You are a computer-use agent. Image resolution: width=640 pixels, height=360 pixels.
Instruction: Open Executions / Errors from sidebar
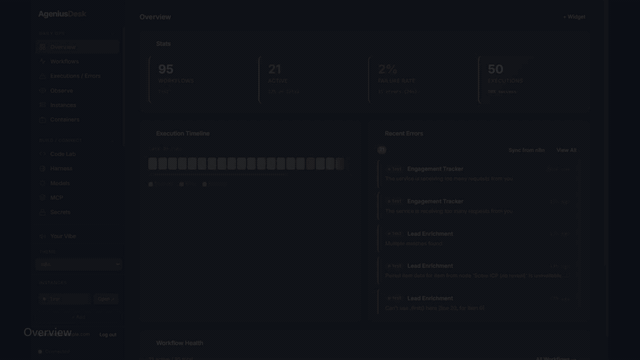(x=78, y=76)
